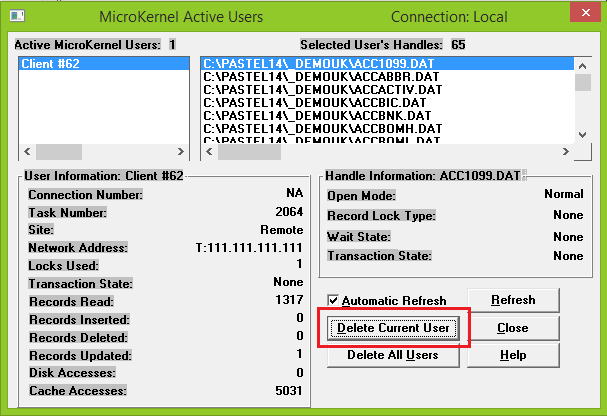This screenshot has width=607, height=416.
Task: Click handles list scroll left arrow
Action: (209, 151)
